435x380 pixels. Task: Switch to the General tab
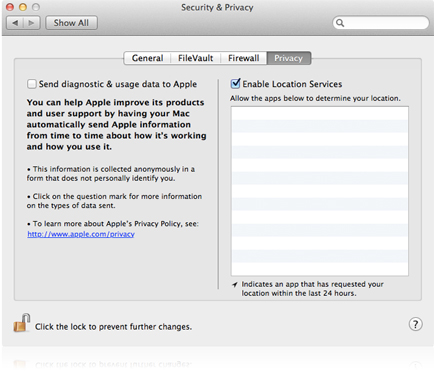[147, 58]
